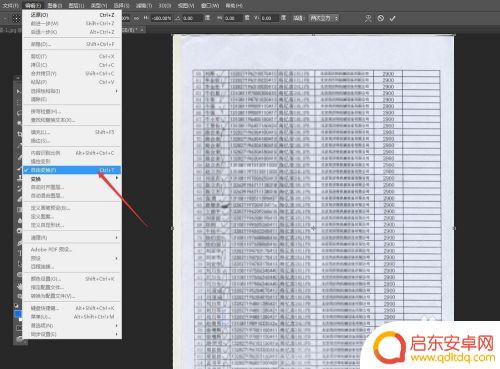Click the reference point locator grid icon
This screenshot has height=369, width=500.
tap(16, 18)
